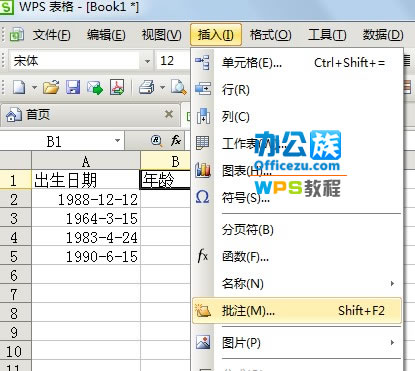This screenshot has height=371, width=415.
Task: Expand the 图片(P) submenu
Action: coord(392,342)
